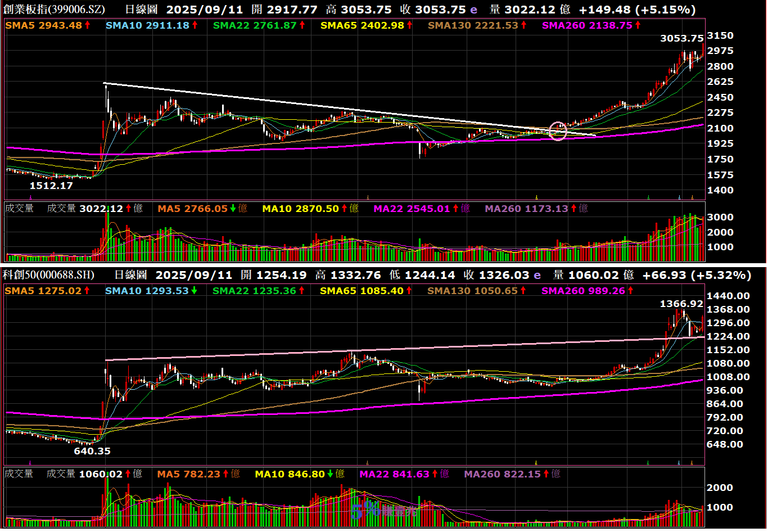This screenshot has width=768, height=532.
Task: Click the blue watermark logo in lower volume panel
Action: 382,511
